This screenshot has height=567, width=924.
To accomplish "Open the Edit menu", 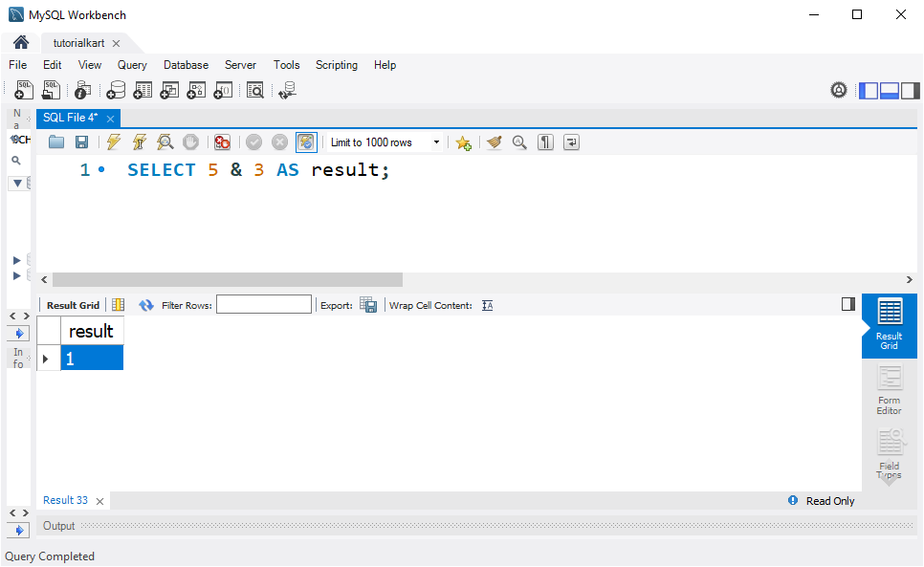I will 52,65.
